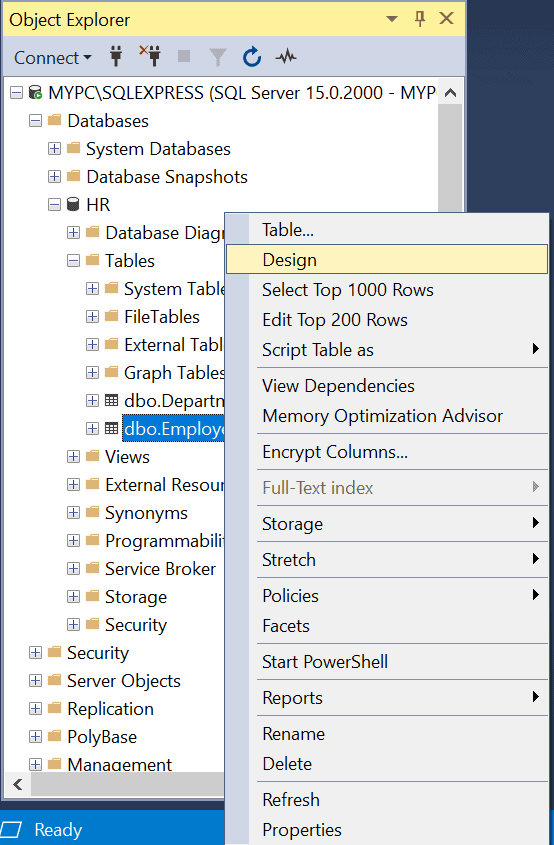Image resolution: width=554 pixels, height=845 pixels.
Task: Collapse the HR database node
Action: tap(54, 205)
